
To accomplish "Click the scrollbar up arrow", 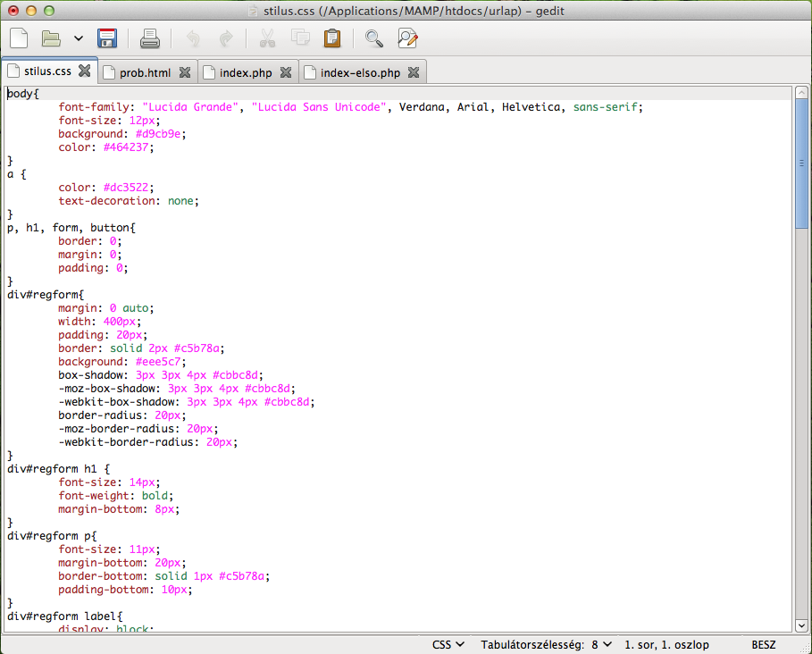I will 801,93.
